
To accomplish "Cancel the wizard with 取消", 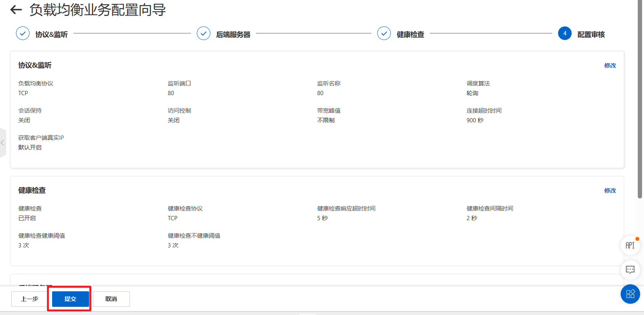I will point(111,299).
